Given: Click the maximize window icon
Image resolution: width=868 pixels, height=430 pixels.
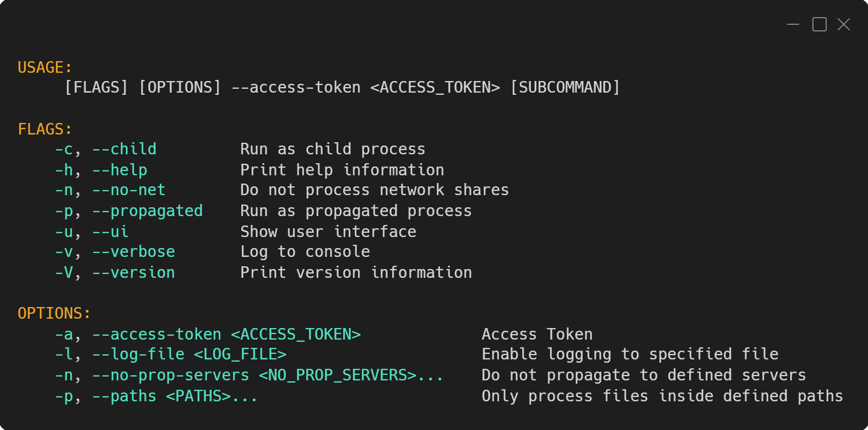Looking at the screenshot, I should (819, 24).
